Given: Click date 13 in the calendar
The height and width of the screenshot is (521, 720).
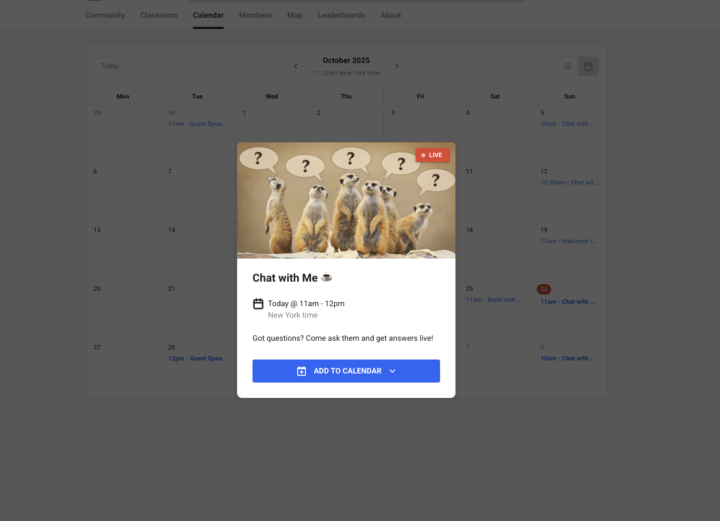Looking at the screenshot, I should 97,230.
